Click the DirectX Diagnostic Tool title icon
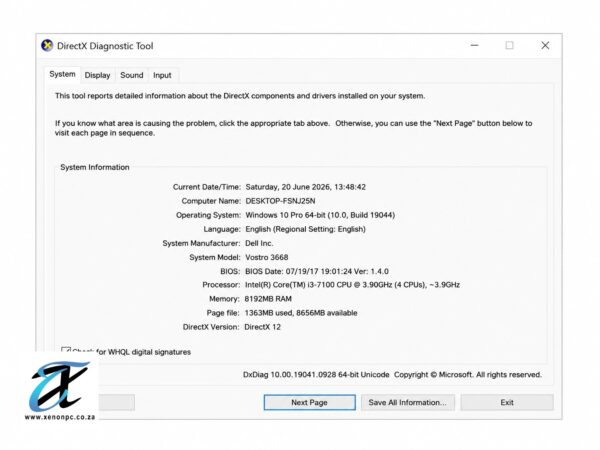Screen dimensions: 600x450 coord(47,46)
